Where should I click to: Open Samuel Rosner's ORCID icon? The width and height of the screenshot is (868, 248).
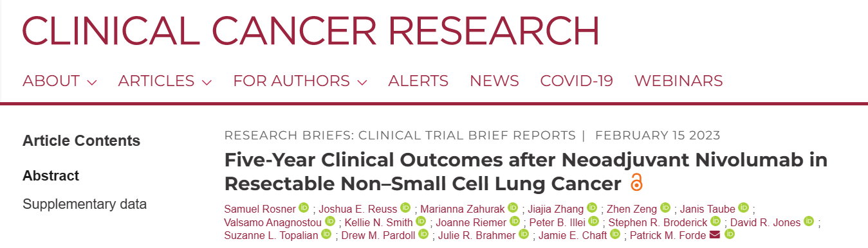click(304, 208)
